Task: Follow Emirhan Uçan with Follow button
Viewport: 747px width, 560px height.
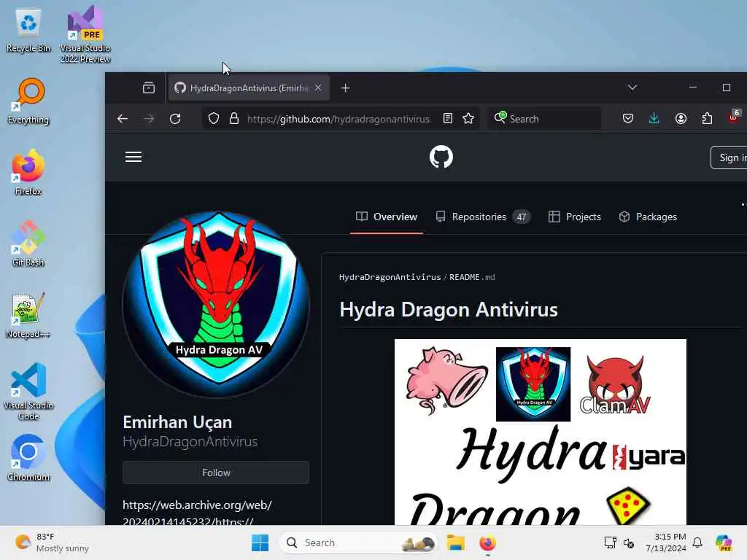Action: click(x=216, y=472)
